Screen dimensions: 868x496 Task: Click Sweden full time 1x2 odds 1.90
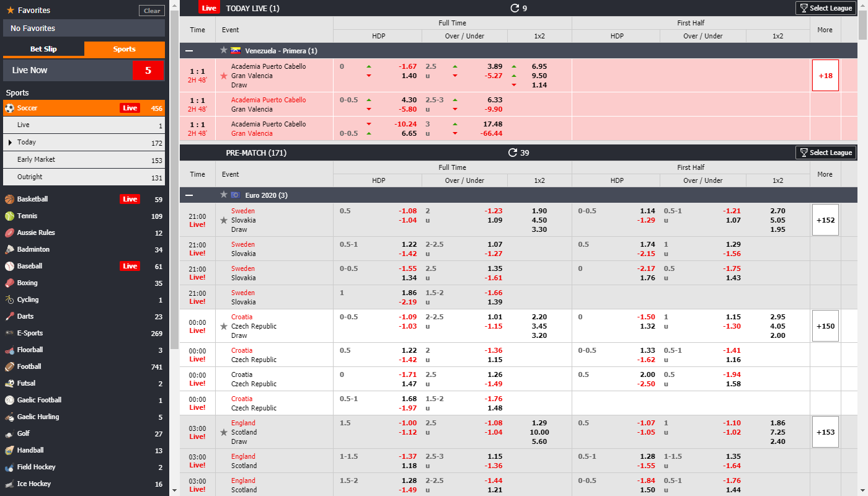click(539, 211)
